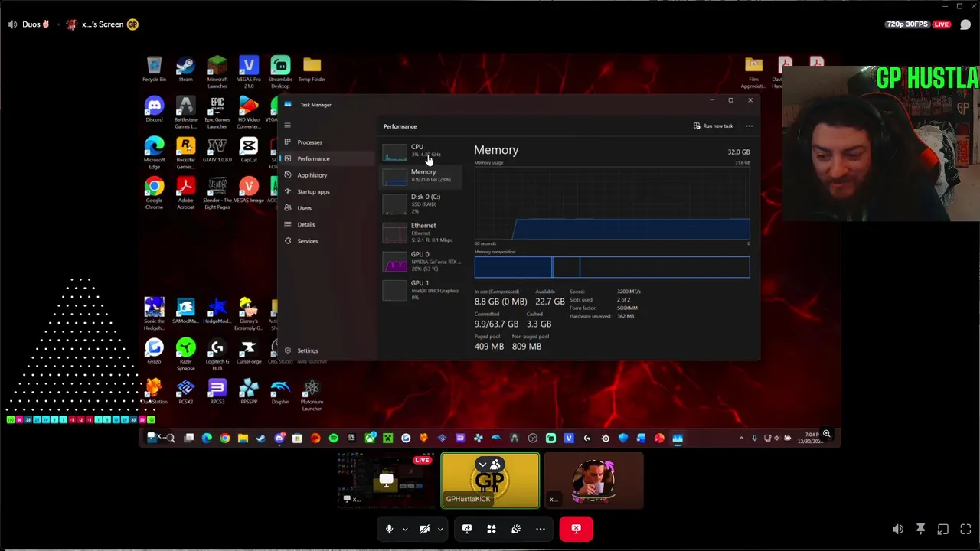Select GPHustlaKICK participant tile
This screenshot has width=980, height=551.
click(490, 481)
